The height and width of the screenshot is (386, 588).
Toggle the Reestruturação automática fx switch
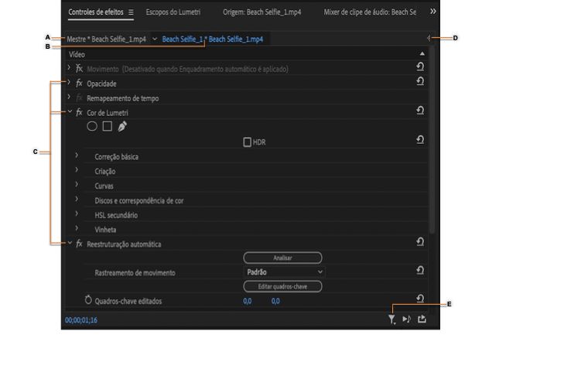point(79,244)
